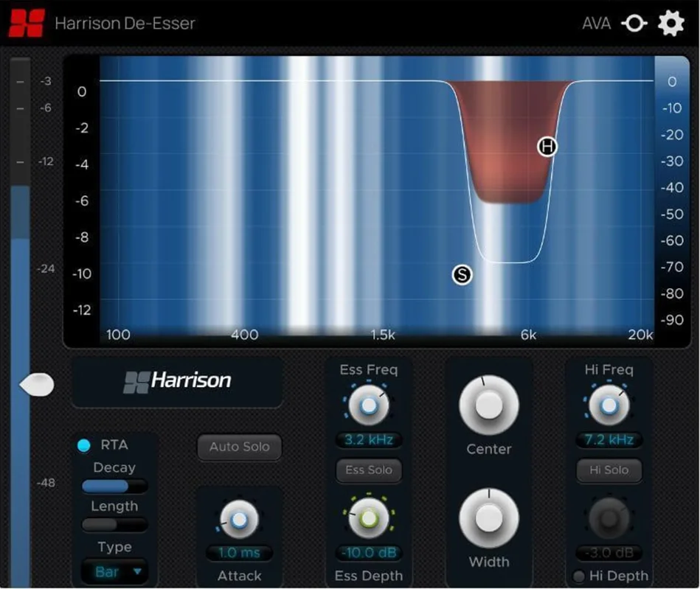Click the Center knob

click(x=489, y=405)
